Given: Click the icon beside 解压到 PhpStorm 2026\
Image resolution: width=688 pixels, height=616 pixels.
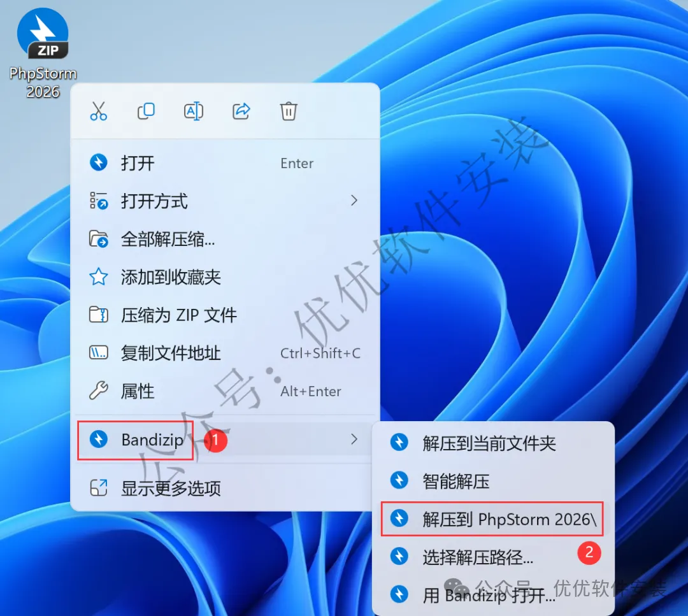Looking at the screenshot, I should click(399, 518).
